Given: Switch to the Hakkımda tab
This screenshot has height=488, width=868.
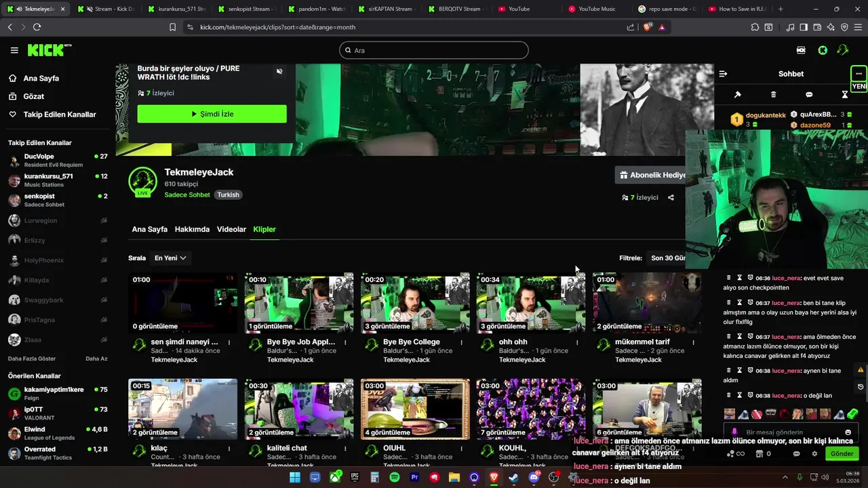Looking at the screenshot, I should click(192, 229).
